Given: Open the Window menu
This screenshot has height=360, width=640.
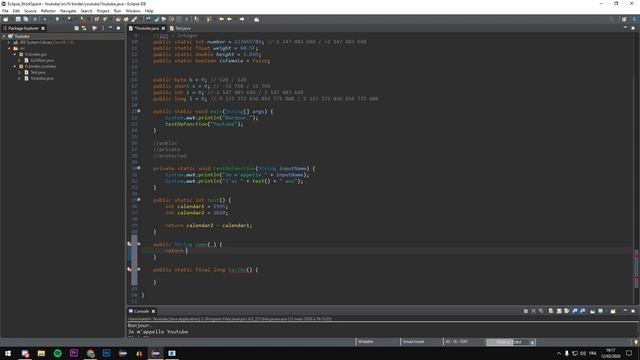Looking at the screenshot, I should click(x=133, y=11).
